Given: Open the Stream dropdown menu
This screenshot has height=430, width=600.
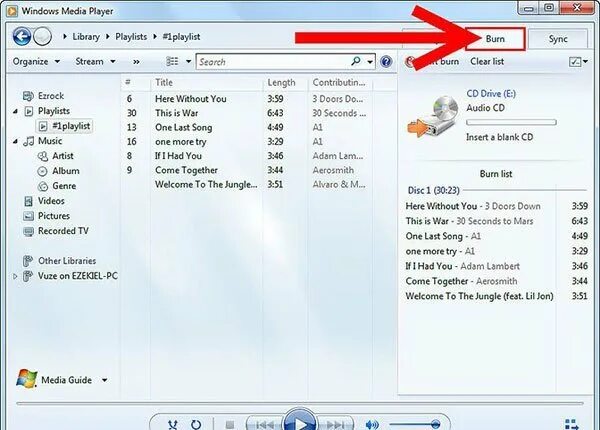Looking at the screenshot, I should tap(95, 61).
